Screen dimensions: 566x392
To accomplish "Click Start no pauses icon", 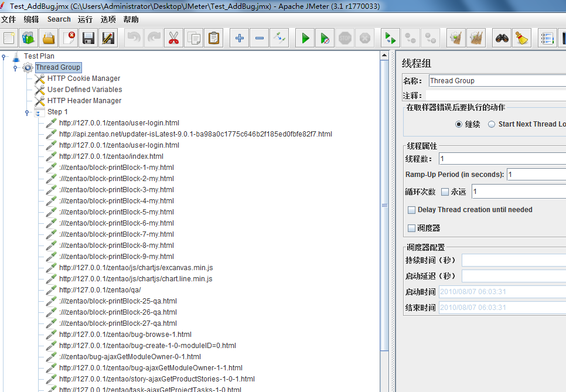I will [x=325, y=38].
